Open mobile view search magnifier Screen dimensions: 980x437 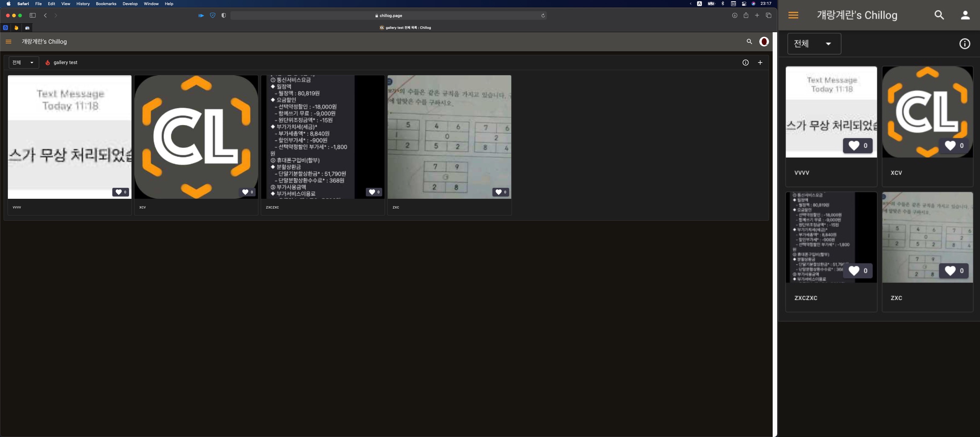pos(939,15)
